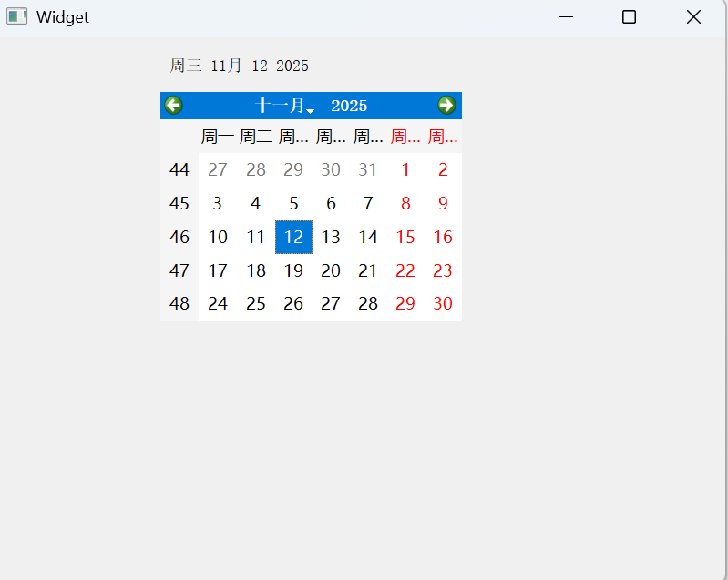The height and width of the screenshot is (580, 728).
Task: Minimize the Widget window
Action: (x=566, y=17)
